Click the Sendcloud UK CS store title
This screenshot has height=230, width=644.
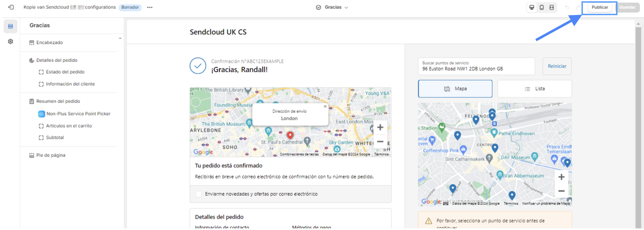218,32
